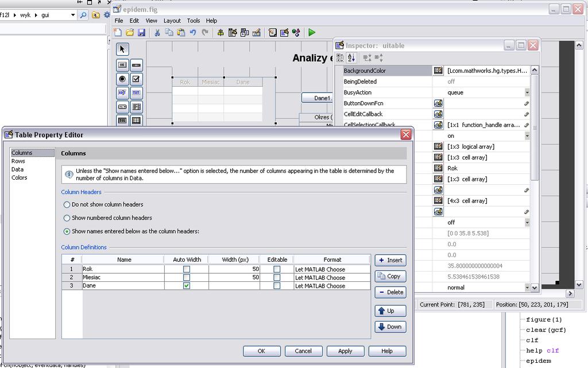Select 'Show names entered below' radio button
The image size is (588, 368).
click(x=67, y=231)
